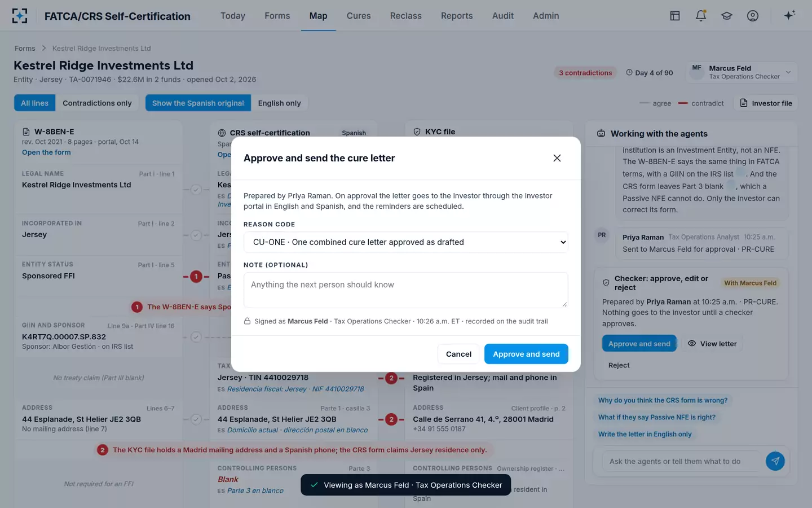Click the clock icon next to Day 4 of 90
This screenshot has height=508, width=812.
[x=629, y=72]
